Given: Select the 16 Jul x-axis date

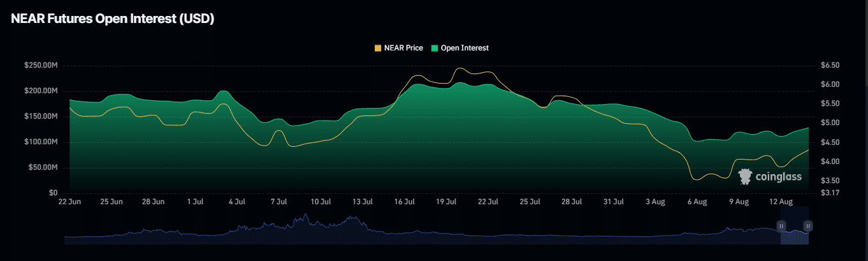Looking at the screenshot, I should [x=405, y=202].
